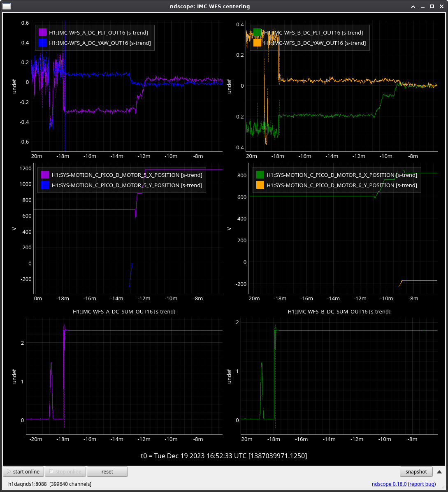Click blue swatch for MOTOR_5_Y_POSITION
The image size is (448, 492).
click(x=45, y=185)
